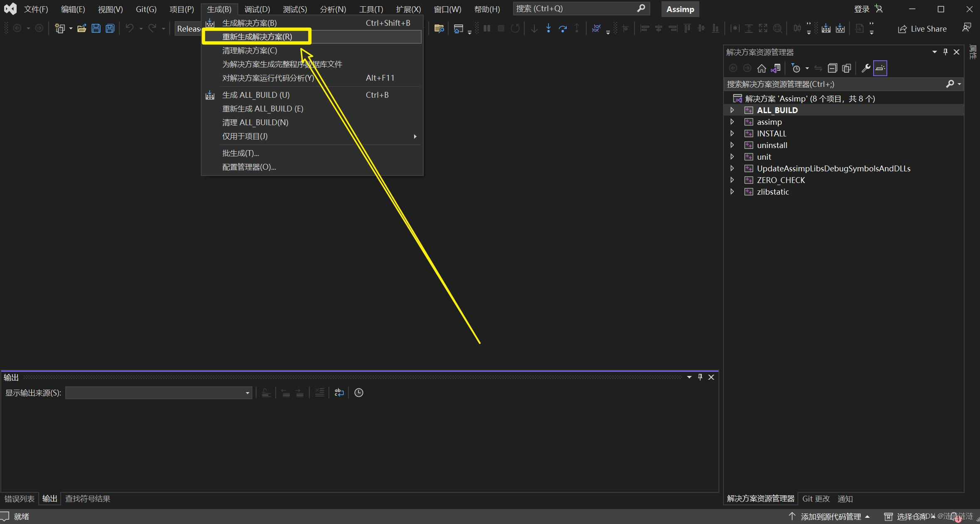Image resolution: width=980 pixels, height=524 pixels.
Task: Switch to the Error List tab
Action: tap(19, 499)
